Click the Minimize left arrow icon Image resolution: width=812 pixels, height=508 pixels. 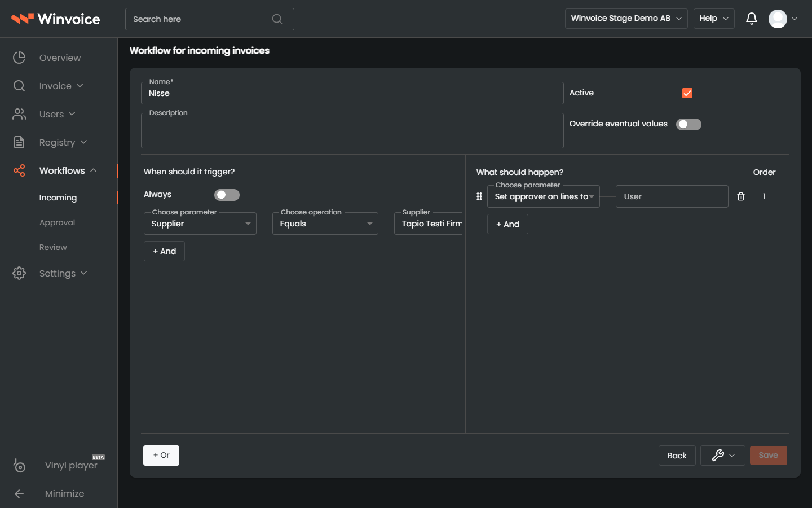[x=19, y=494]
